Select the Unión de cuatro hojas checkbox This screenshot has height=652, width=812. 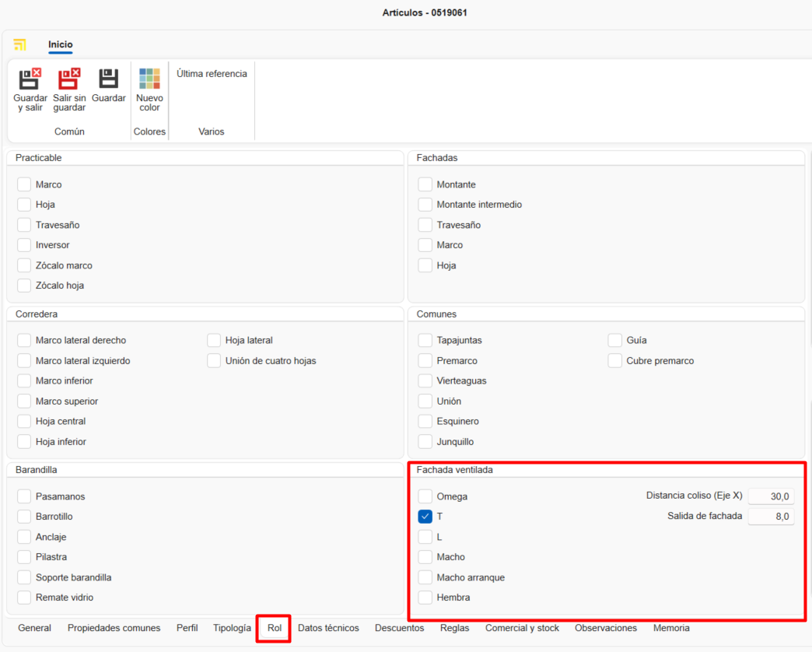click(x=214, y=360)
